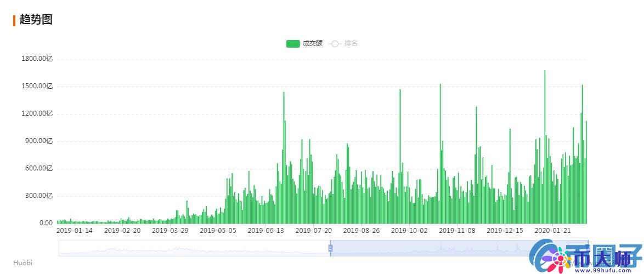Click the 2019-01-14 date label

coord(75,231)
